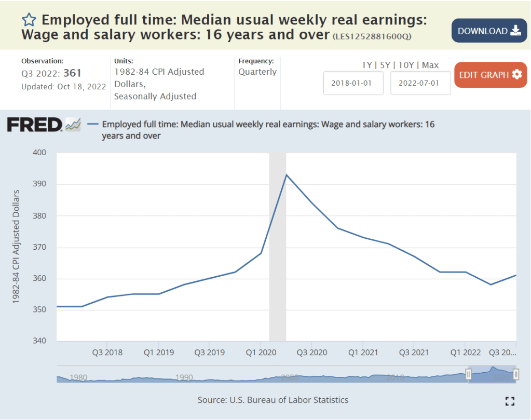Click the peak point on the earnings line
The image size is (531, 420).
(x=286, y=174)
